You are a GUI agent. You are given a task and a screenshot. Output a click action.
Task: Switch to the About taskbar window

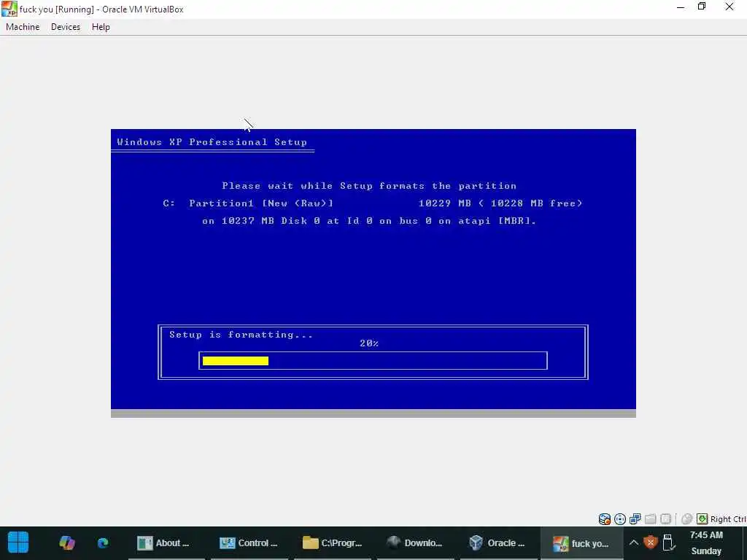pos(167,542)
